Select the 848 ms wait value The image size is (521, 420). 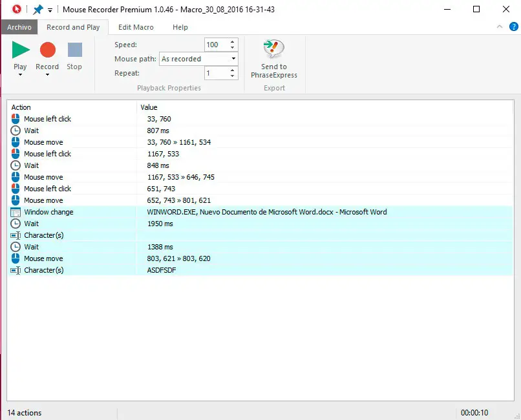pyautogui.click(x=158, y=165)
